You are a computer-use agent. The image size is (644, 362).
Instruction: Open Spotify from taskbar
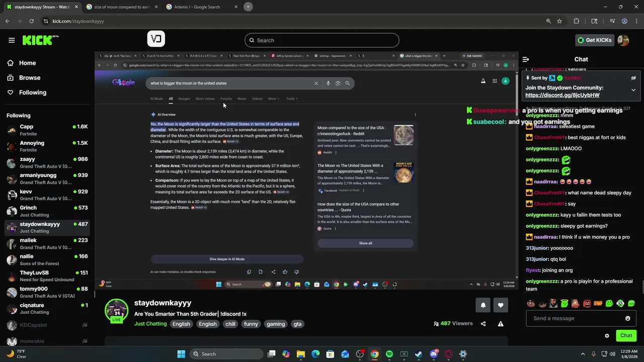pyautogui.click(x=389, y=354)
